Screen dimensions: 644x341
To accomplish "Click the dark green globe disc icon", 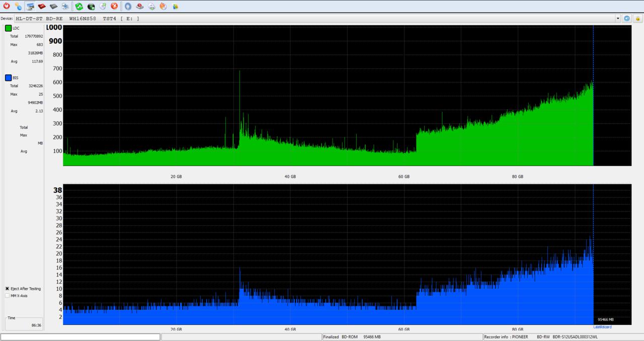I will pos(91,6).
